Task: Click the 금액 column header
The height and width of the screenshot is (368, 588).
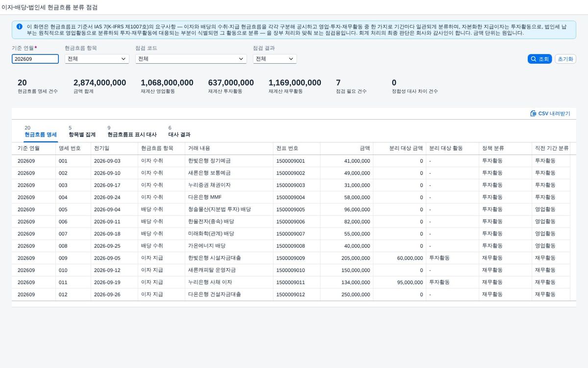Action: pyautogui.click(x=346, y=149)
